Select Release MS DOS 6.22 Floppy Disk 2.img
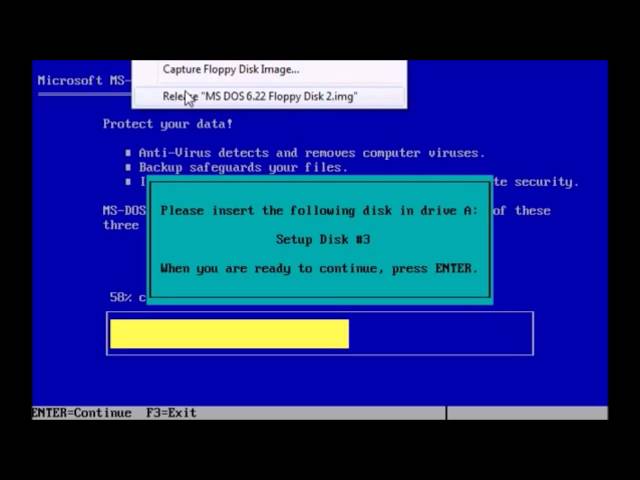640x480 pixels. pos(269,97)
